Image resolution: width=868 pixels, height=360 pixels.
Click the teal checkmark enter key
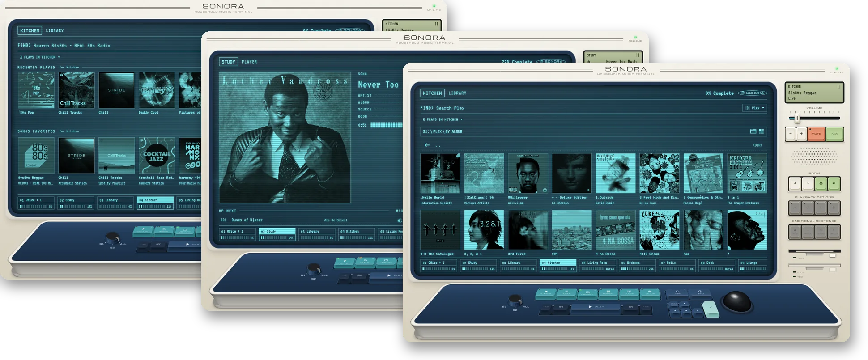click(x=711, y=309)
